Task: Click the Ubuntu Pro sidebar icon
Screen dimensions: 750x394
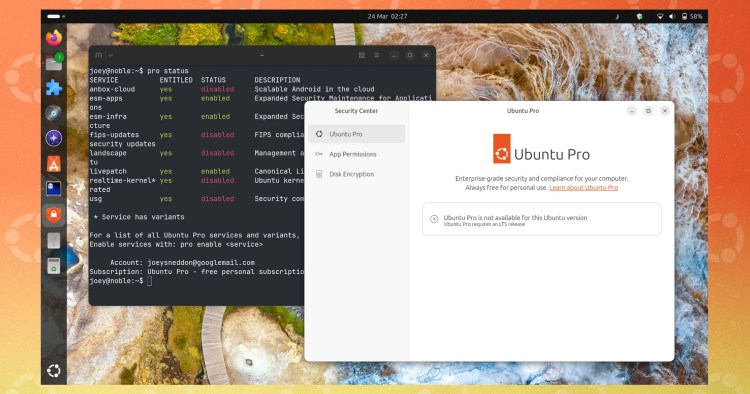Action: pos(319,134)
